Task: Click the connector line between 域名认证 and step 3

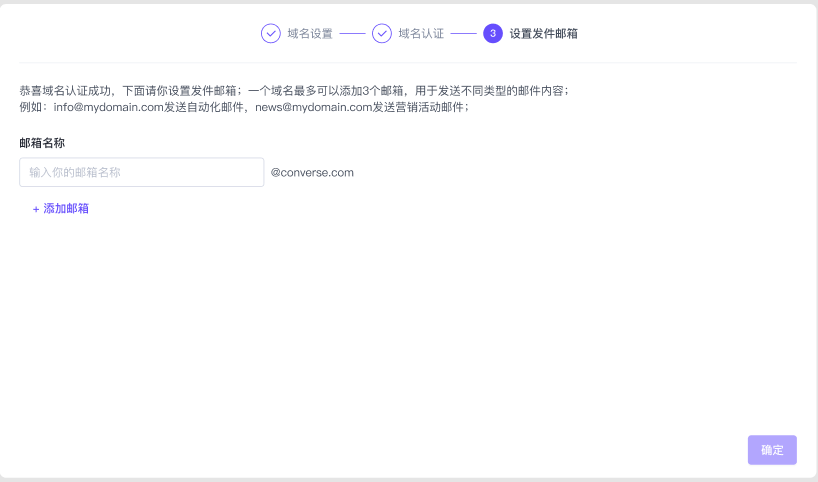Action: point(463,33)
